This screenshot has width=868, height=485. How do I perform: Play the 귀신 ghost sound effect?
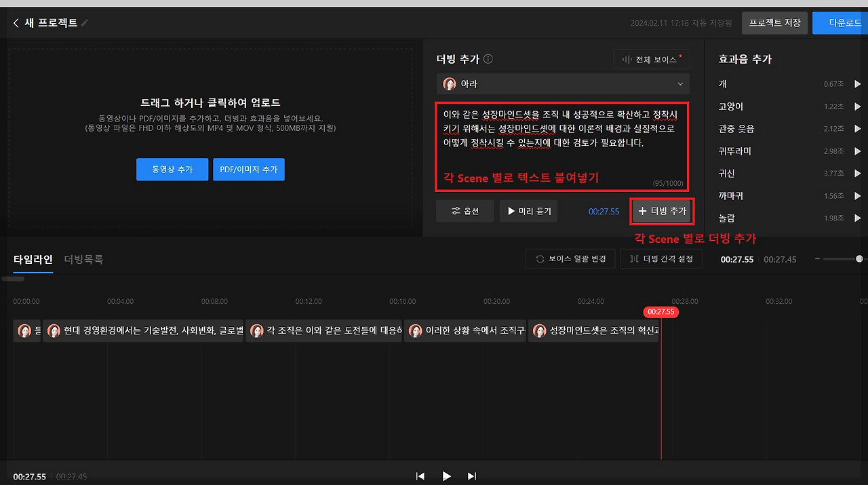pyautogui.click(x=857, y=173)
